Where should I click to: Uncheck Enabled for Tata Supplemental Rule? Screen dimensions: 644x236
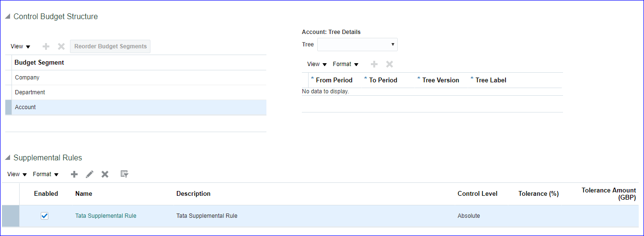point(45,216)
